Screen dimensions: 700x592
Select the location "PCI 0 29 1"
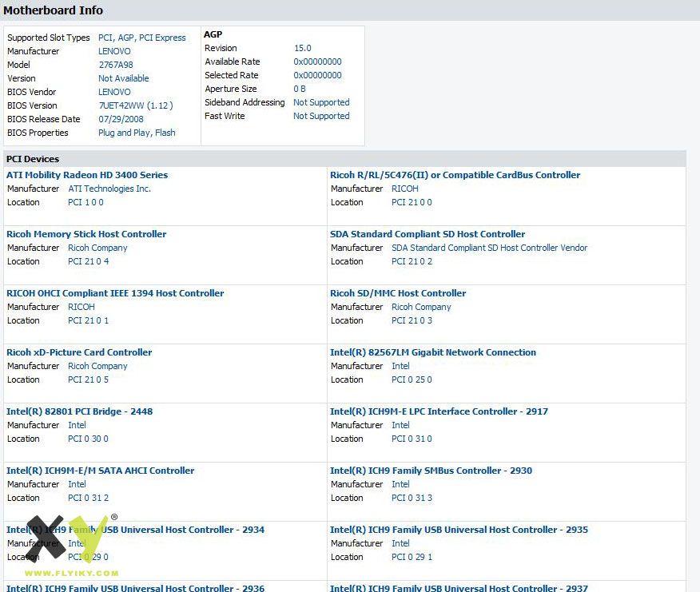412,557
